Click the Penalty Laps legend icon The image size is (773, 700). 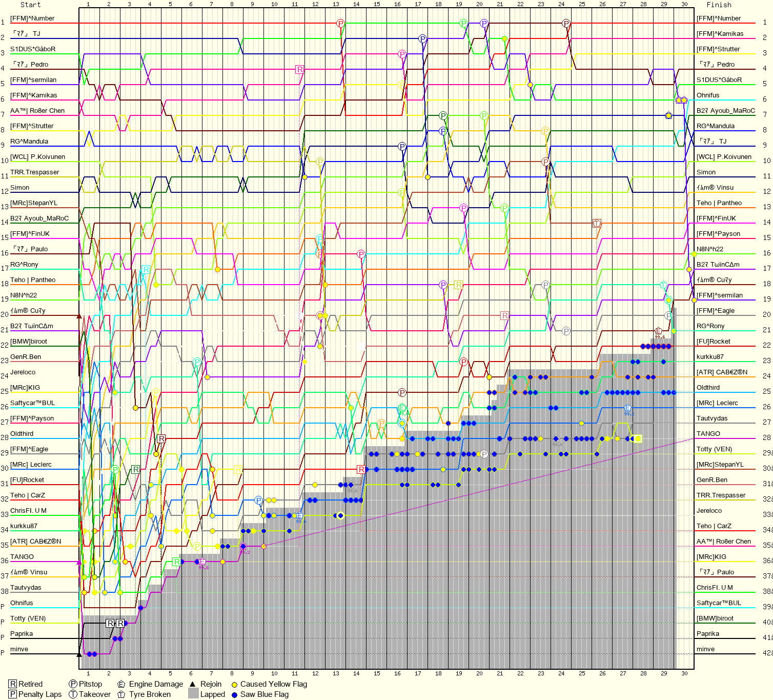pyautogui.click(x=13, y=694)
